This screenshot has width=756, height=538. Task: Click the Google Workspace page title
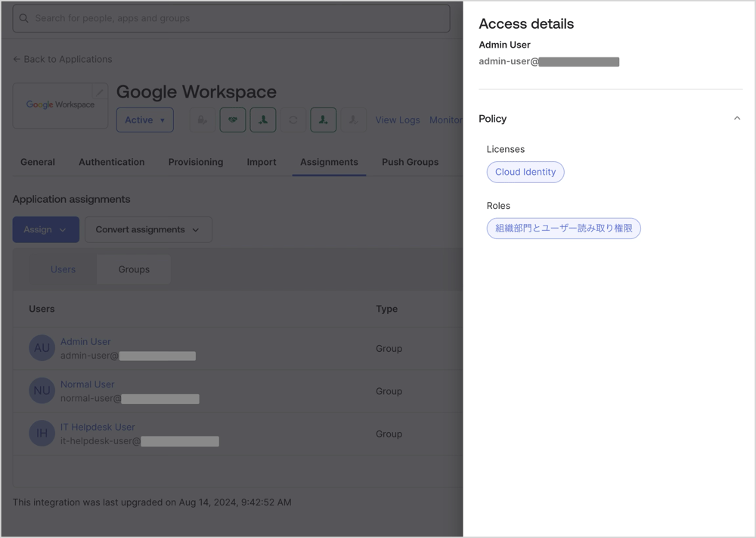pyautogui.click(x=197, y=92)
